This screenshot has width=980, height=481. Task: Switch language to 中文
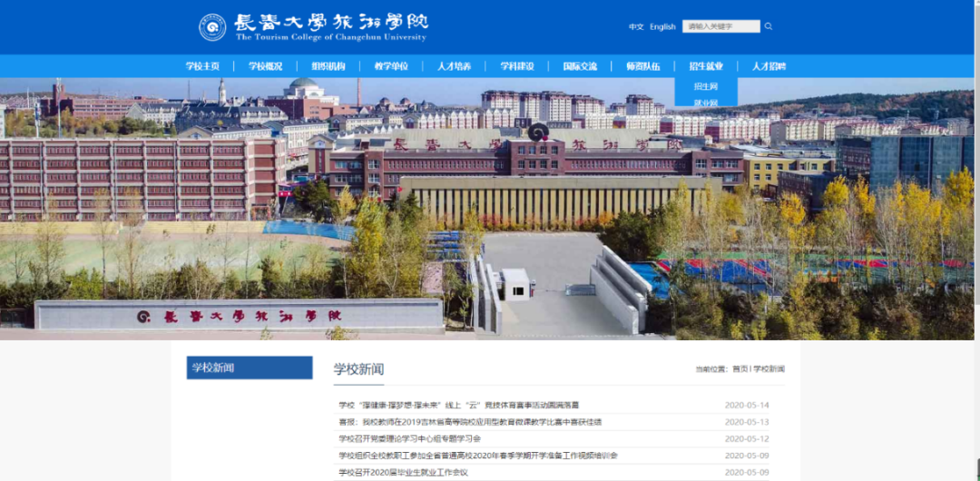point(636,27)
